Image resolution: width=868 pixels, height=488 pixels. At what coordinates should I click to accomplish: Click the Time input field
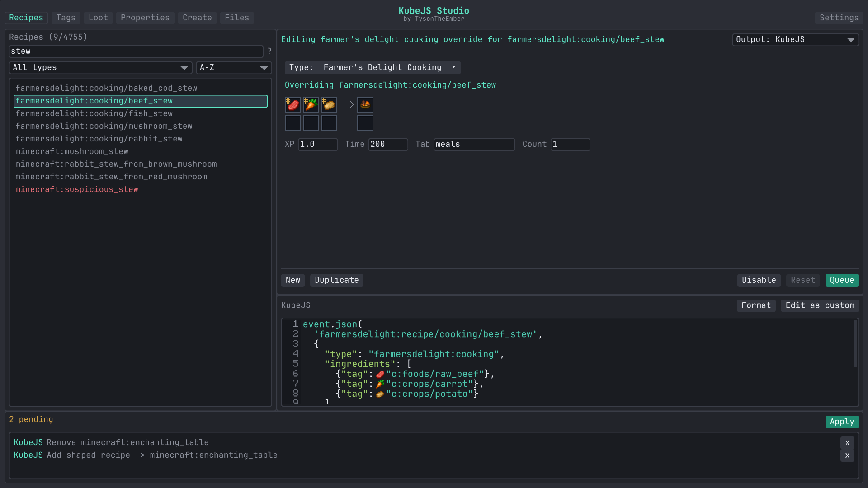coord(388,145)
